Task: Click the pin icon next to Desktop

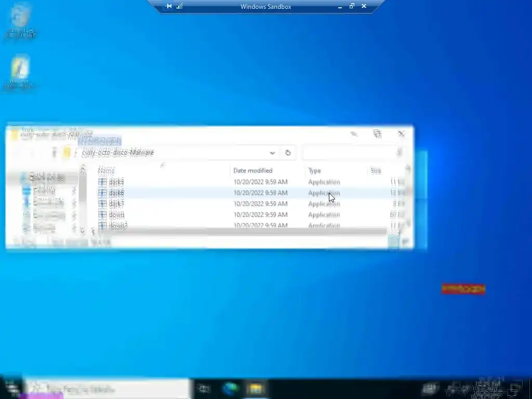Action: tap(74, 190)
